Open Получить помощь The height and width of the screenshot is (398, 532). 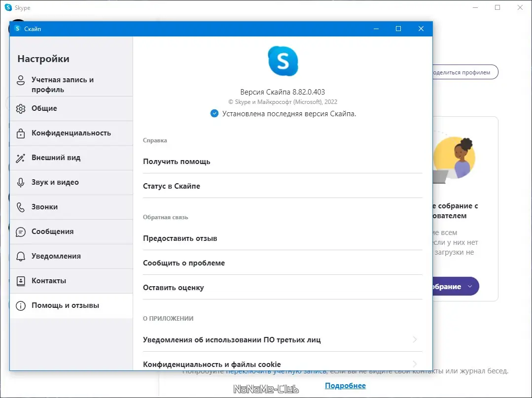coord(283,162)
